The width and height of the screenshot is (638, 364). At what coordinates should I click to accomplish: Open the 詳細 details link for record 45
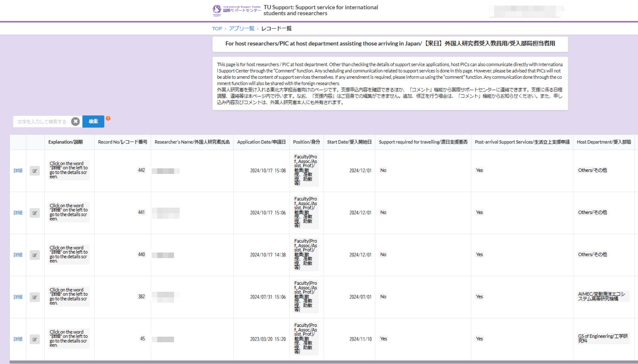click(18, 339)
